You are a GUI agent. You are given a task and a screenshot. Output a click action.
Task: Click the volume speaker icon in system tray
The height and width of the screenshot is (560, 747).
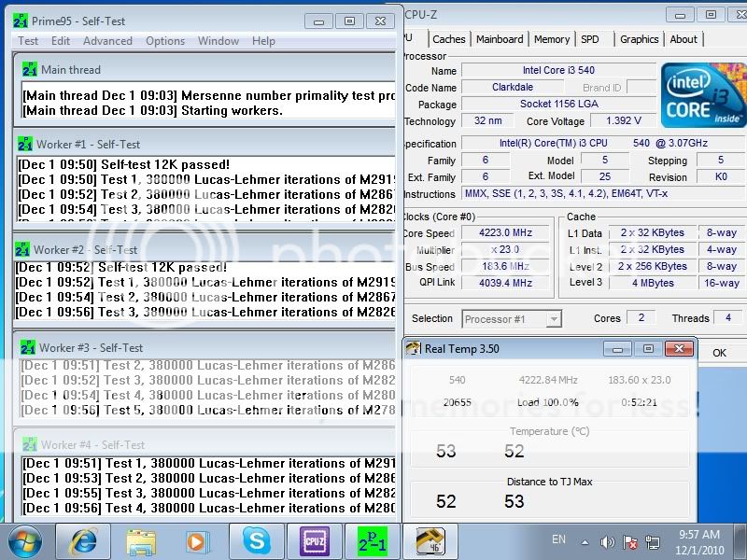click(608, 541)
